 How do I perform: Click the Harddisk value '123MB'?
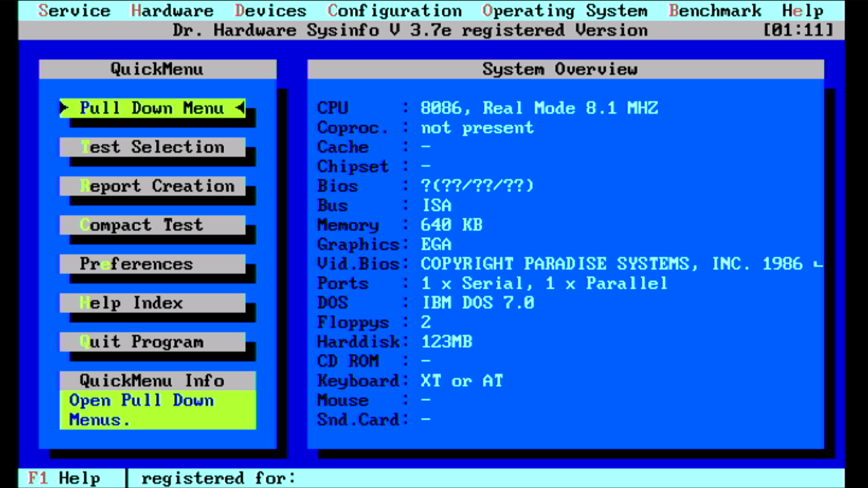[447, 342]
